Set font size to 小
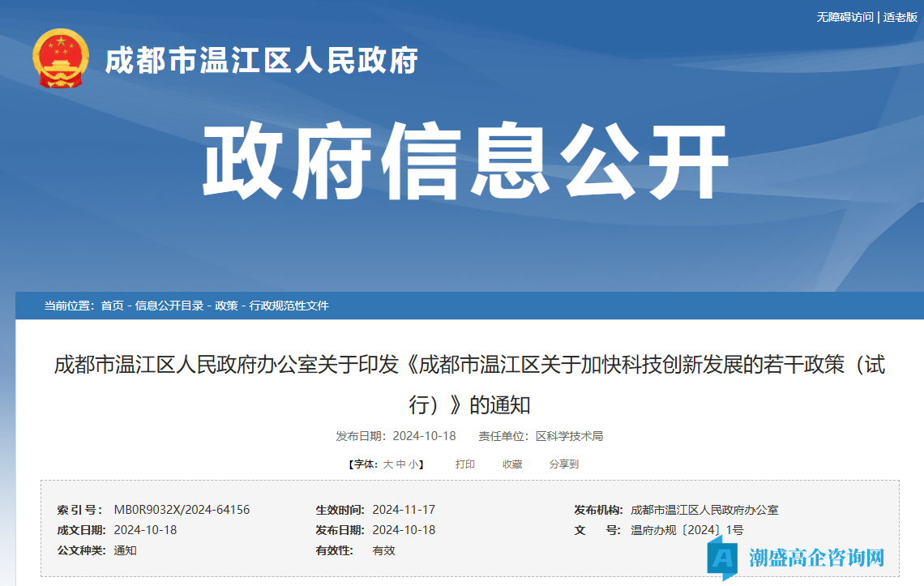This screenshot has width=924, height=586. [x=413, y=464]
